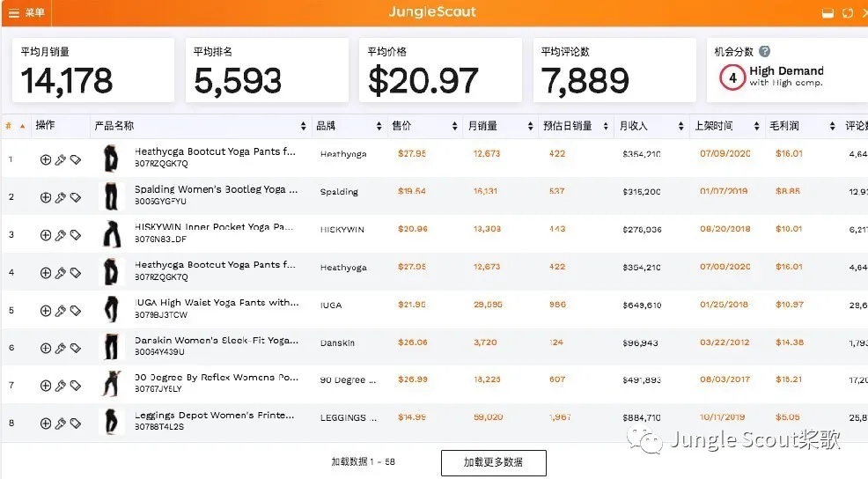Toggle sort arrows on 产品名称 column
Image resolution: width=868 pixels, height=479 pixels.
(304, 126)
